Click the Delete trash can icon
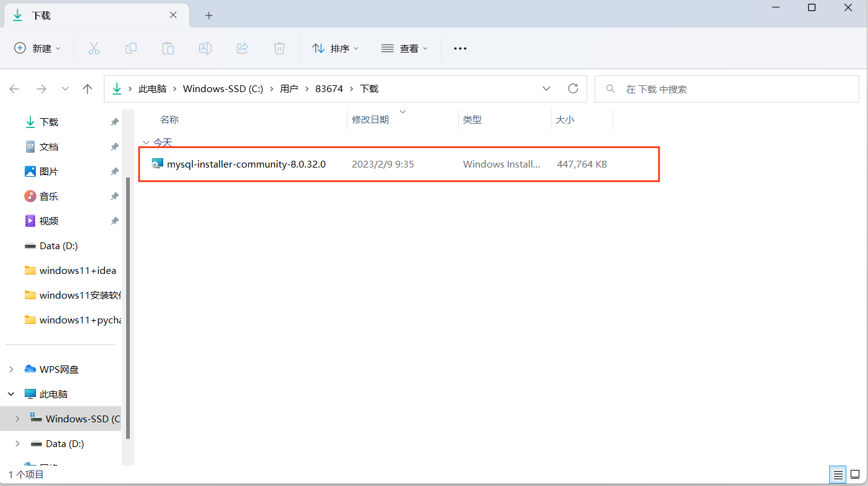 [x=279, y=48]
